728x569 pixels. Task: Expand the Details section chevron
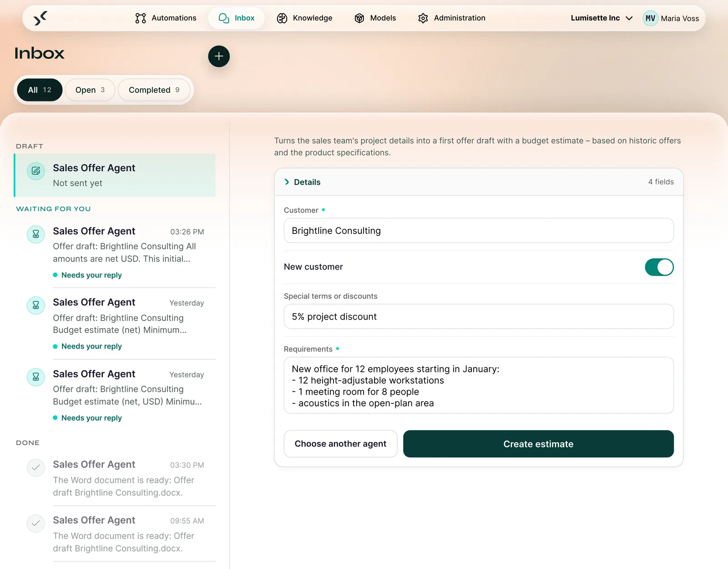point(287,182)
